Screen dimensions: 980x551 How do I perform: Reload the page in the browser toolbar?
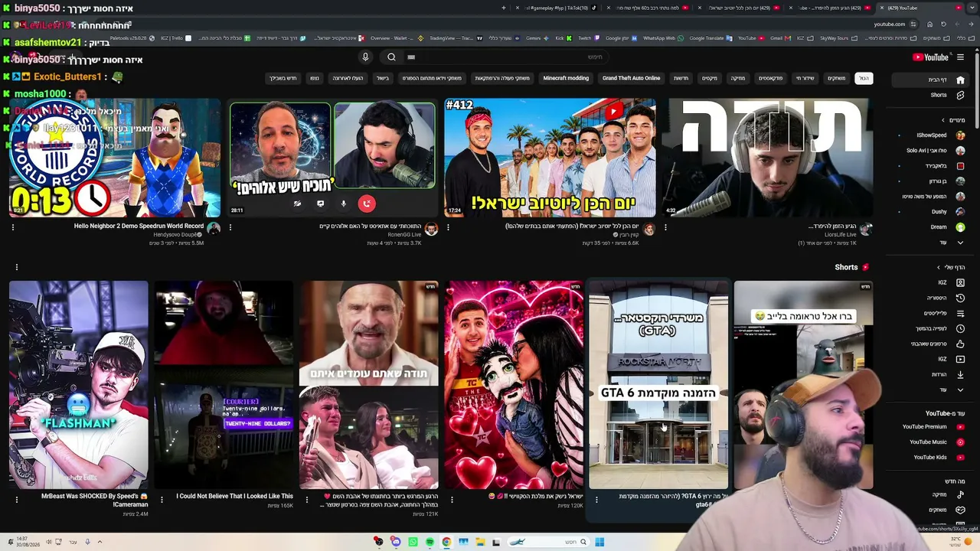(943, 24)
